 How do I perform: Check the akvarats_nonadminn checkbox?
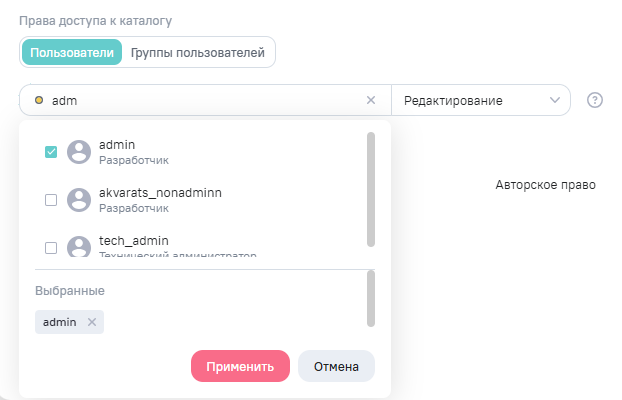51,200
